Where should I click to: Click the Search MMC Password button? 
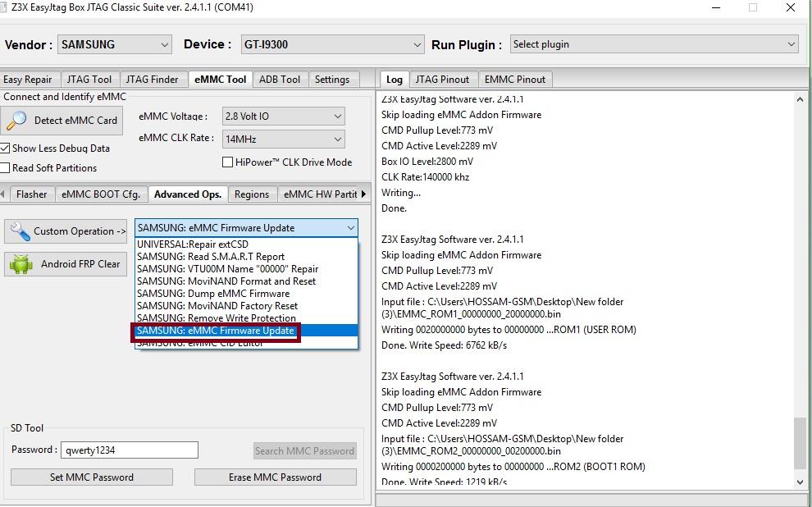[304, 450]
